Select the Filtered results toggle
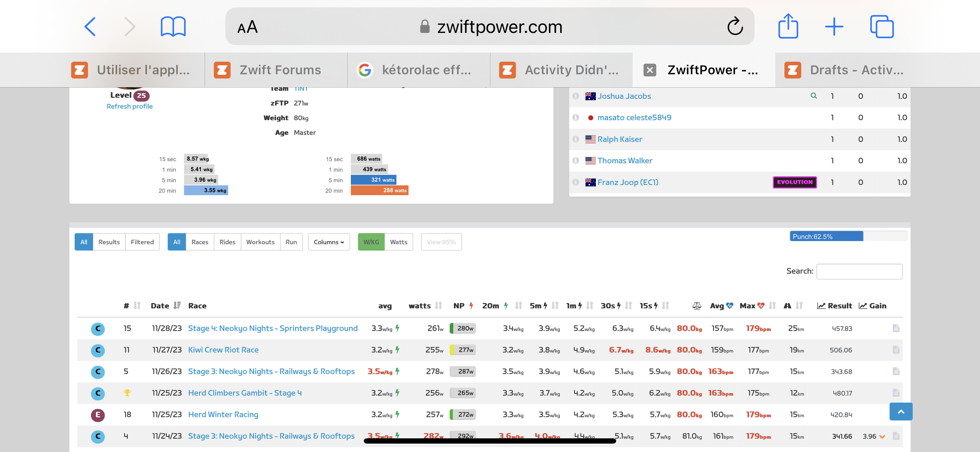The width and height of the screenshot is (980, 452). (142, 242)
